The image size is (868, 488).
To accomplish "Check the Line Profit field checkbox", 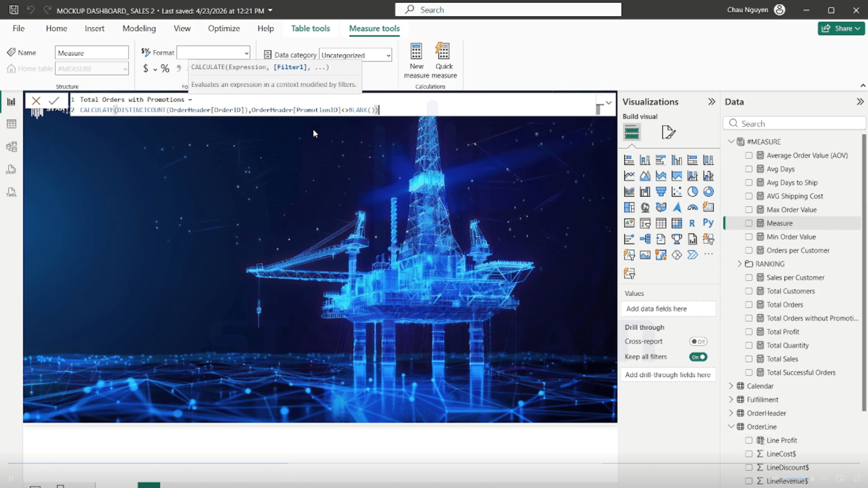I will coord(749,440).
